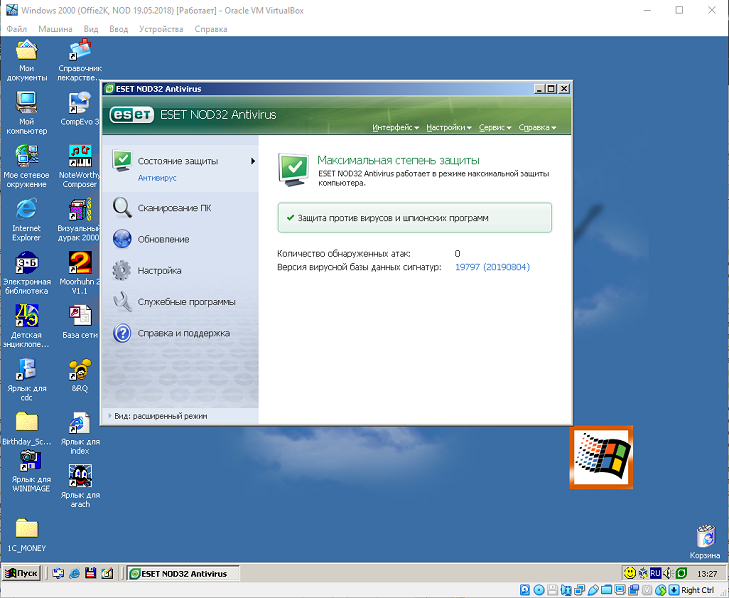This screenshot has height=598, width=729.
Task: Open the Интерфейс dropdown menu
Action: coord(395,127)
